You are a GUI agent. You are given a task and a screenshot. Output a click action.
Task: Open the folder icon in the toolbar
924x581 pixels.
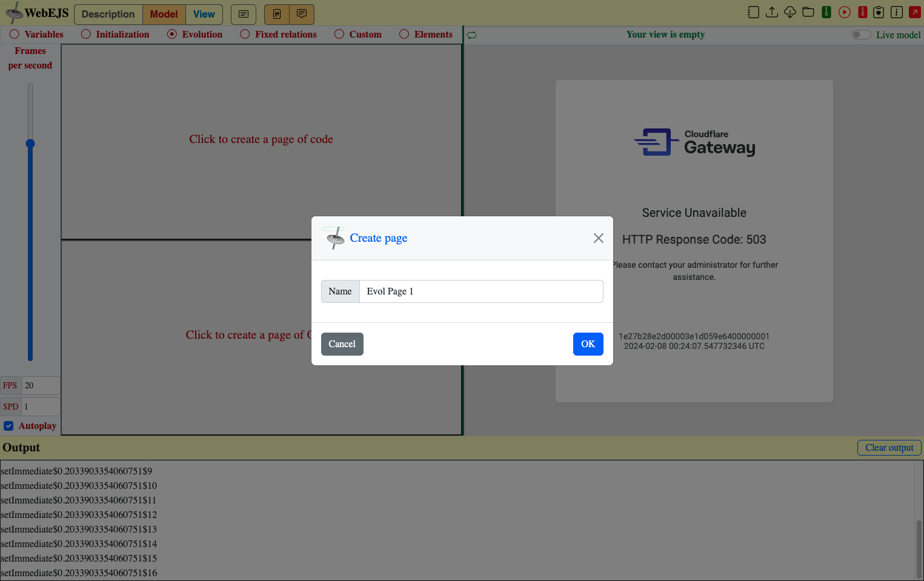pyautogui.click(x=808, y=12)
